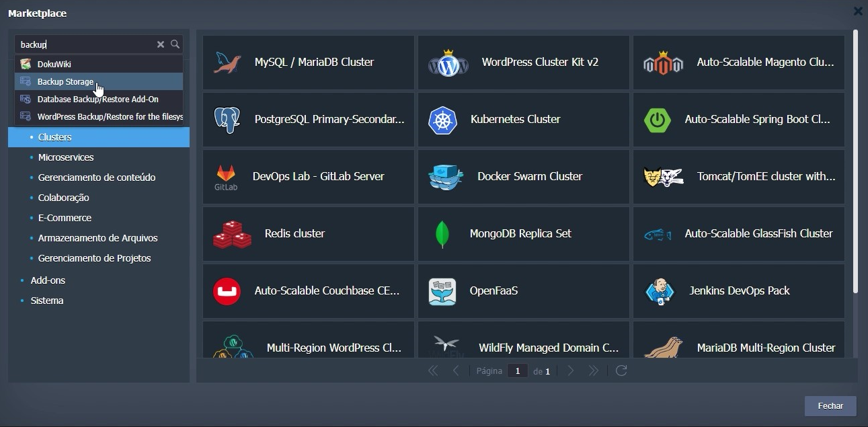The height and width of the screenshot is (427, 868).
Task: Click the Redis red cubes icon
Action: pyautogui.click(x=232, y=234)
